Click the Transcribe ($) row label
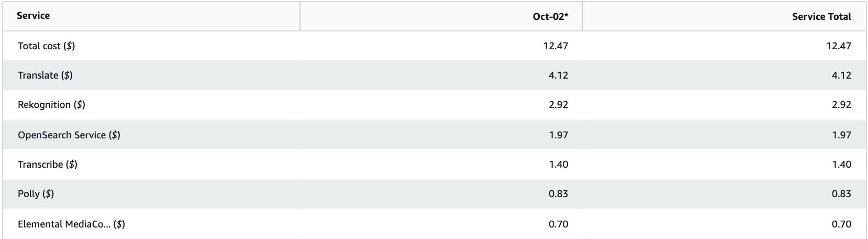 pos(48,165)
